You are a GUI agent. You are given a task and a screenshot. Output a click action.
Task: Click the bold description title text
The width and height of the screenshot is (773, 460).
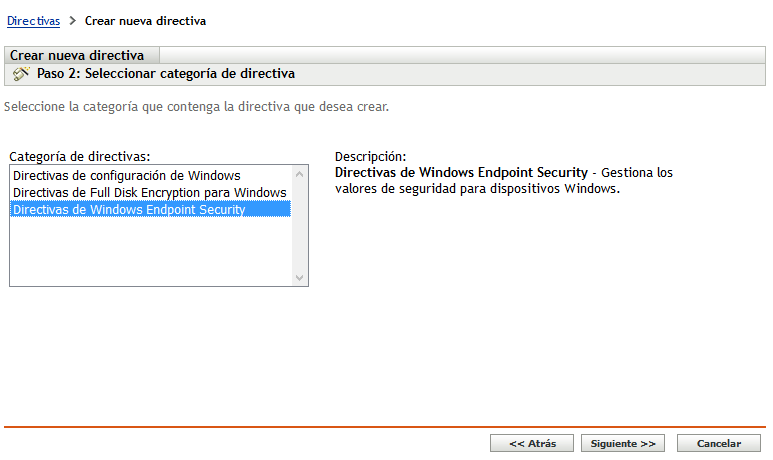[461, 173]
